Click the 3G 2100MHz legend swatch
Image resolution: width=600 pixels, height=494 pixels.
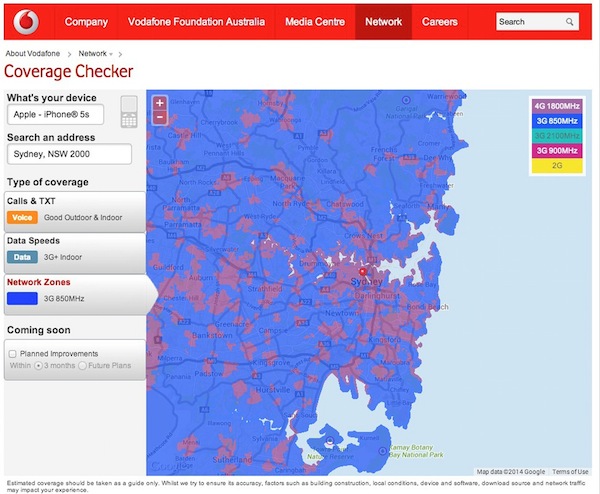[557, 136]
